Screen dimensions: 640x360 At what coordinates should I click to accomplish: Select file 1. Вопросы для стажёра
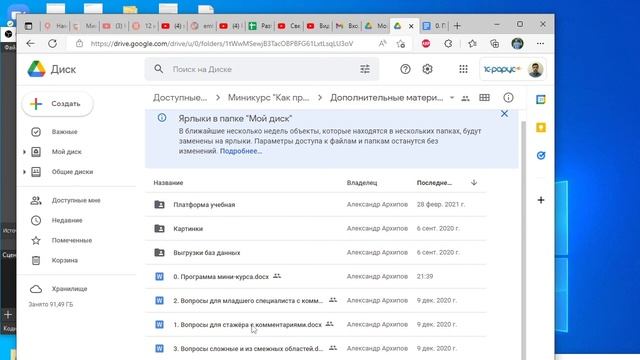tap(316, 325)
